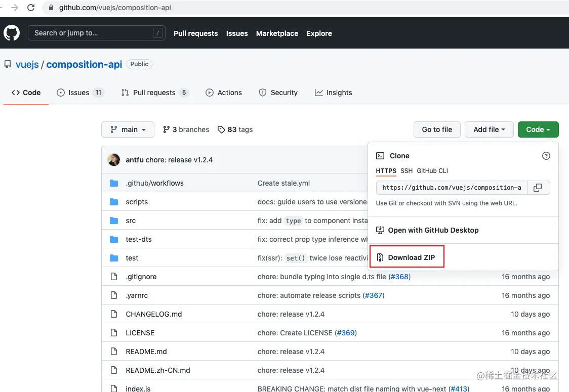569x392 pixels.
Task: Focus the Search or jump to field
Action: (x=97, y=33)
